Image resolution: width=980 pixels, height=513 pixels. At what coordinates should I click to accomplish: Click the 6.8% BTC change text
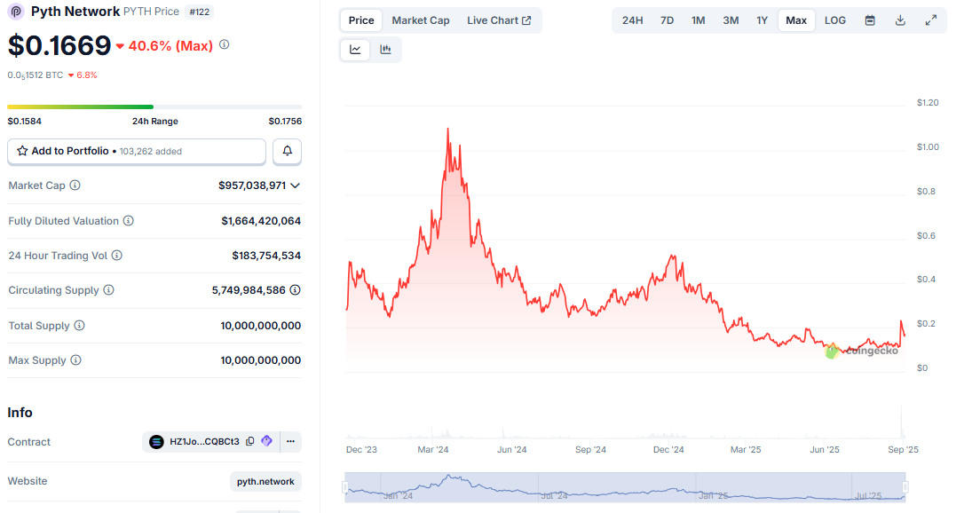87,75
